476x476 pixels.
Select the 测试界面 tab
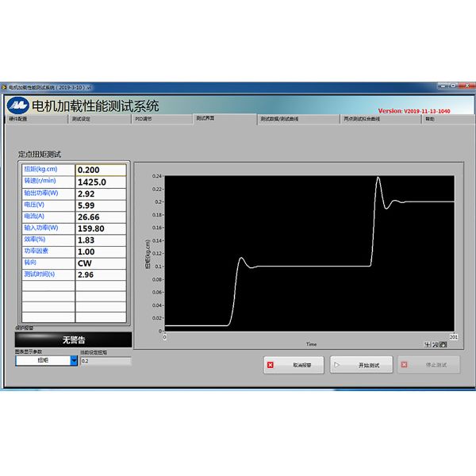coord(225,118)
